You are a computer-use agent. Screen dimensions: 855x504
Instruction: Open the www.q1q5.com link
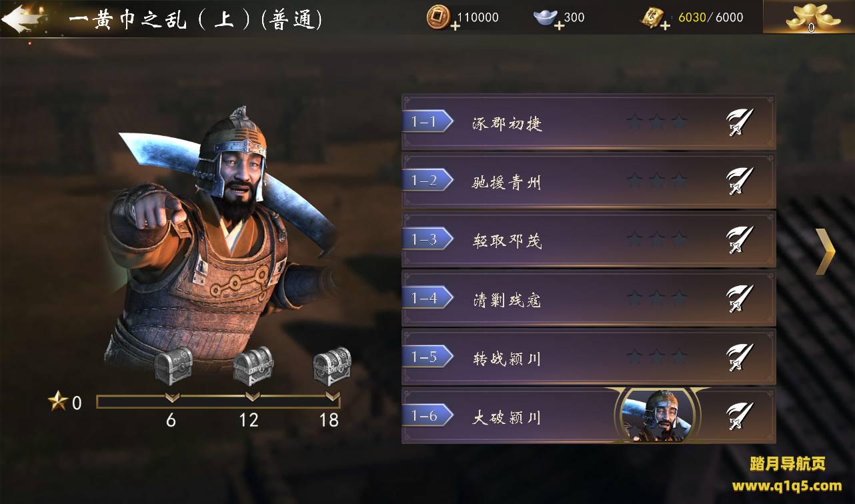click(787, 486)
